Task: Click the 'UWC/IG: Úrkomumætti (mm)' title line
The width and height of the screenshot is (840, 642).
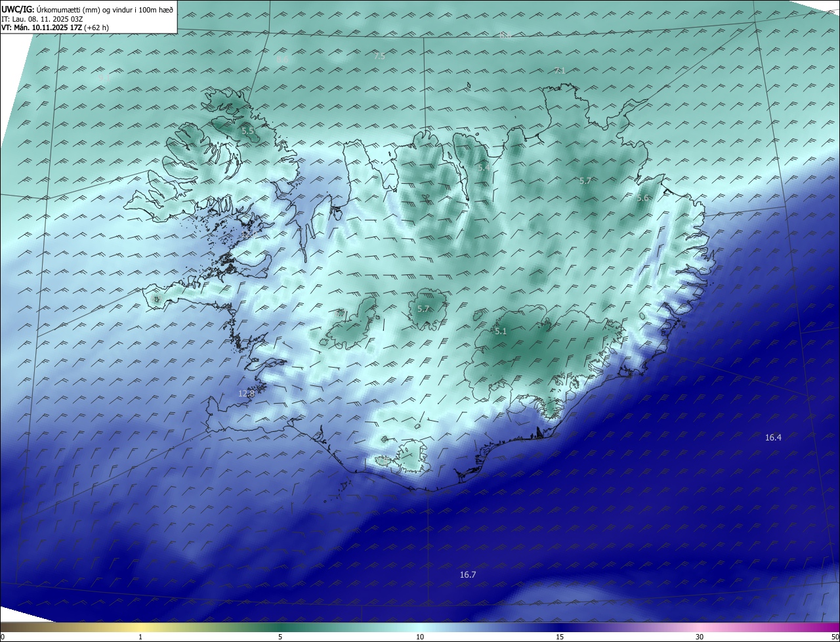Action: coord(88,9)
